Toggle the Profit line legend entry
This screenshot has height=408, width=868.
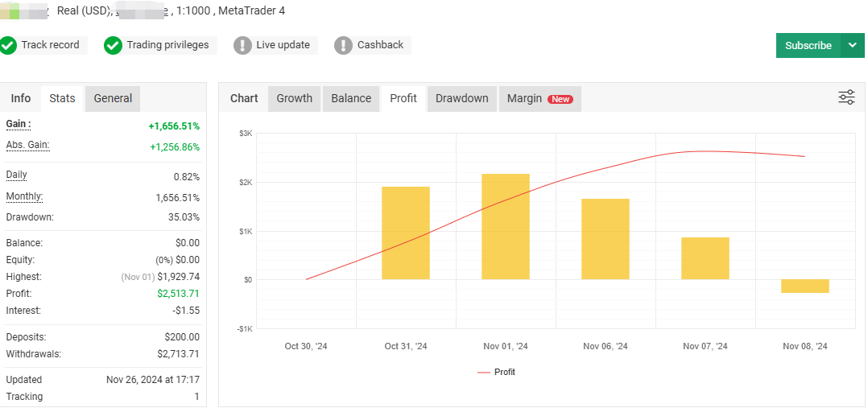(x=496, y=372)
